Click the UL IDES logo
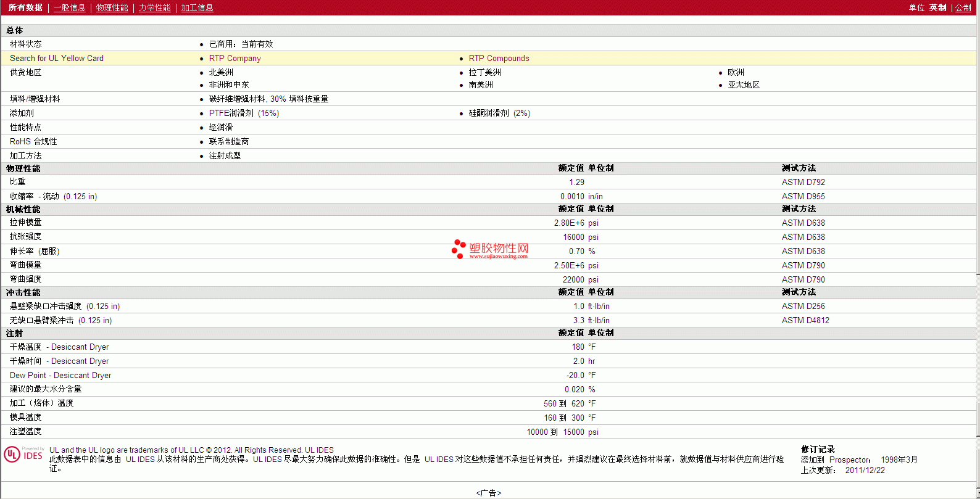Image resolution: width=980 pixels, height=499 pixels. (23, 455)
